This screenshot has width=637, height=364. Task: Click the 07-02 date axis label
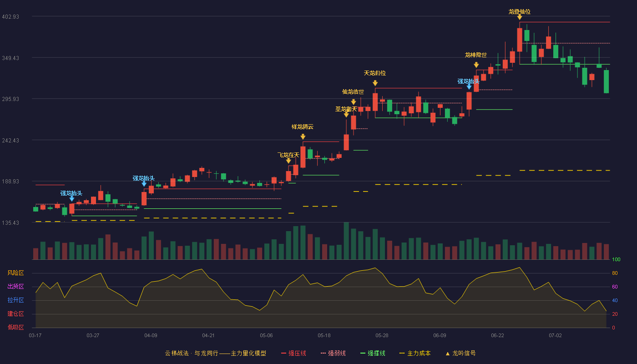coord(555,335)
